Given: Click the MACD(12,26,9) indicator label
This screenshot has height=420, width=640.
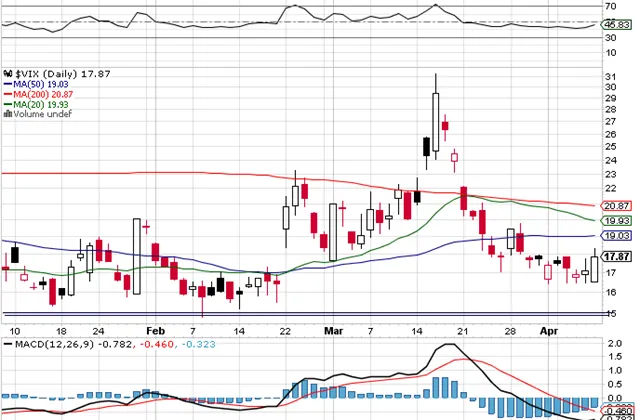Looking at the screenshot, I should pos(54,344).
